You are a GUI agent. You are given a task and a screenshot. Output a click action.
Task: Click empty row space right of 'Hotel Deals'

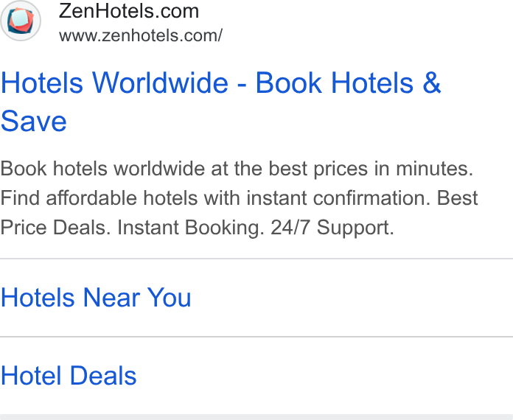click(x=325, y=376)
